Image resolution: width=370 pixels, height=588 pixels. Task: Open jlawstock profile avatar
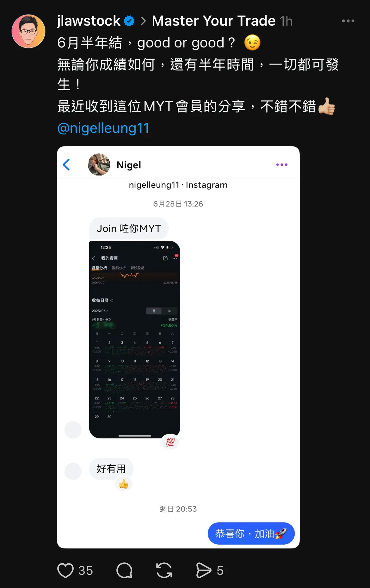pyautogui.click(x=28, y=31)
